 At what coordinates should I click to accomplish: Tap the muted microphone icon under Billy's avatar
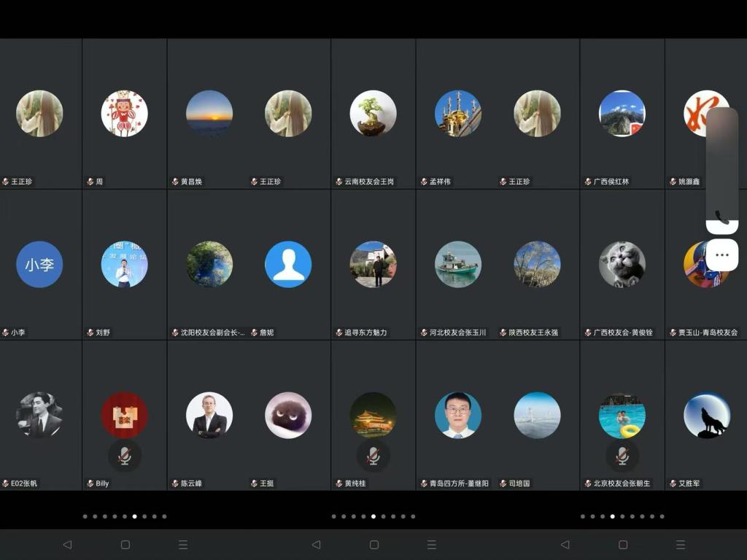(125, 456)
